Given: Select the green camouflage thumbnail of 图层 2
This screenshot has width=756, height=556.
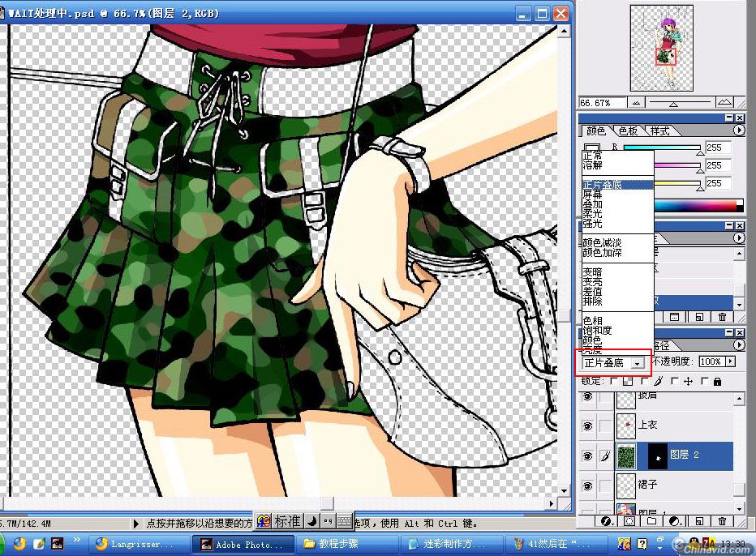Looking at the screenshot, I should [x=626, y=455].
